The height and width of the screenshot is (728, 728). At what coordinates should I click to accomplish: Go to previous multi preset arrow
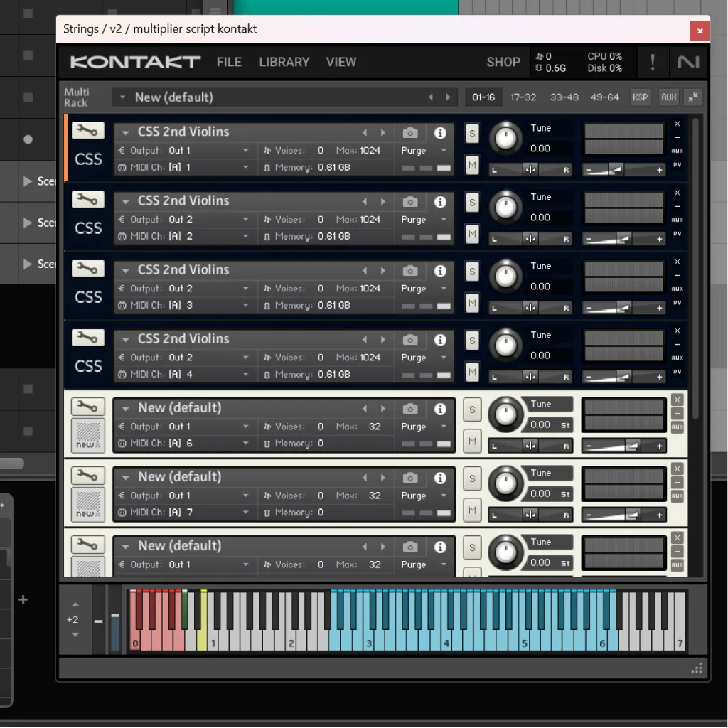coord(431,97)
